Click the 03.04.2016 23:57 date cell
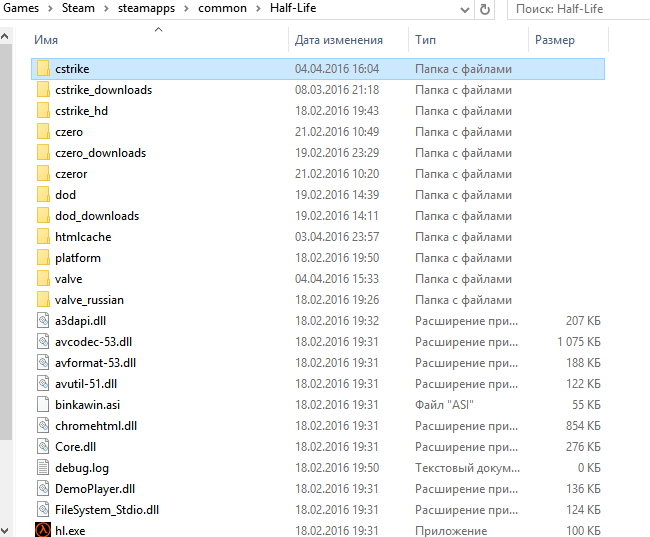650x537 pixels. pos(337,237)
